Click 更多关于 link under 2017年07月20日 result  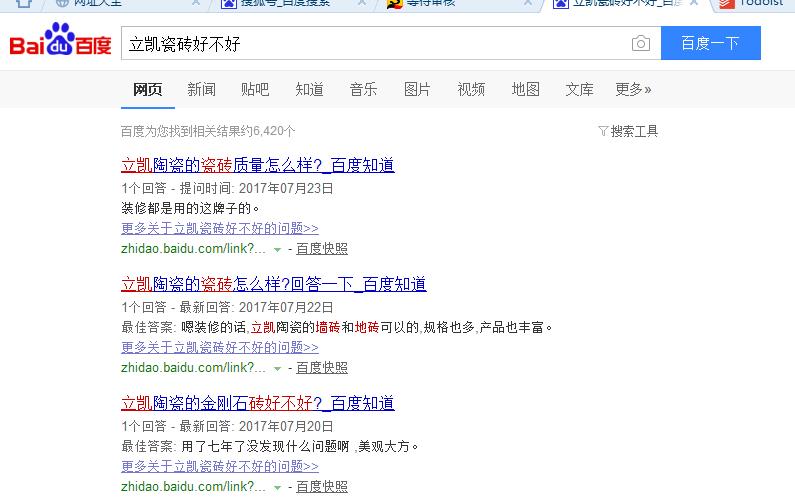220,466
